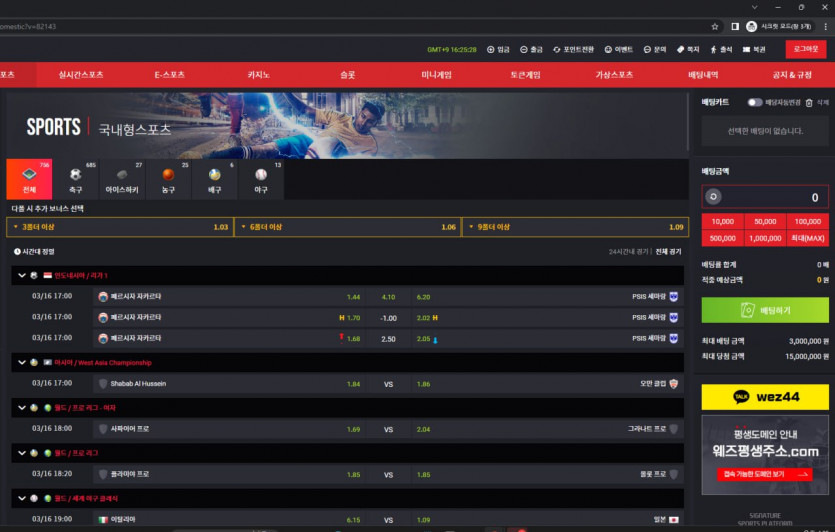Pick under odds 2.05
The height and width of the screenshot is (532, 835).
point(423,339)
